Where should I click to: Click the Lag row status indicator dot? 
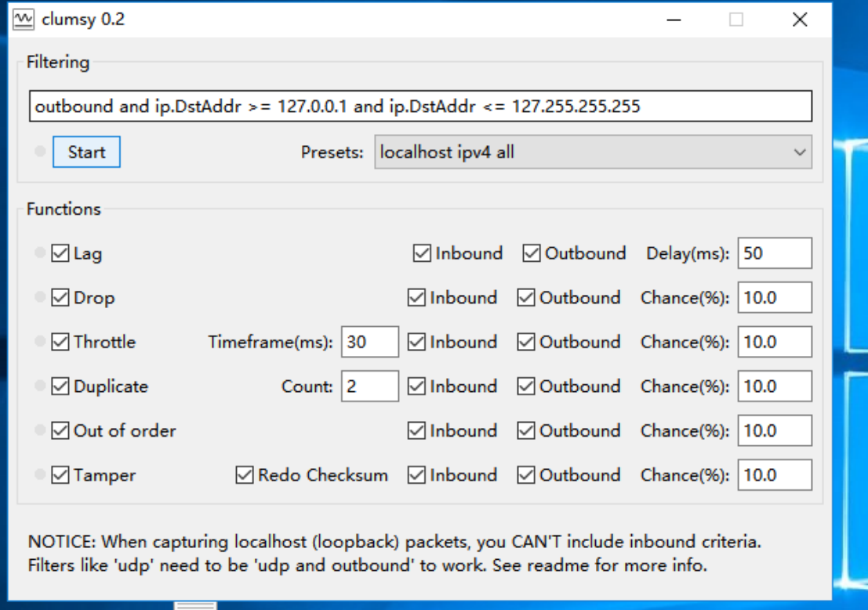(40, 253)
